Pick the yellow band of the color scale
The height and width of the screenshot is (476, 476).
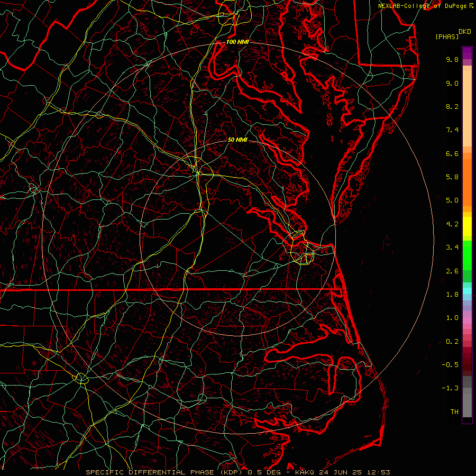(x=467, y=226)
